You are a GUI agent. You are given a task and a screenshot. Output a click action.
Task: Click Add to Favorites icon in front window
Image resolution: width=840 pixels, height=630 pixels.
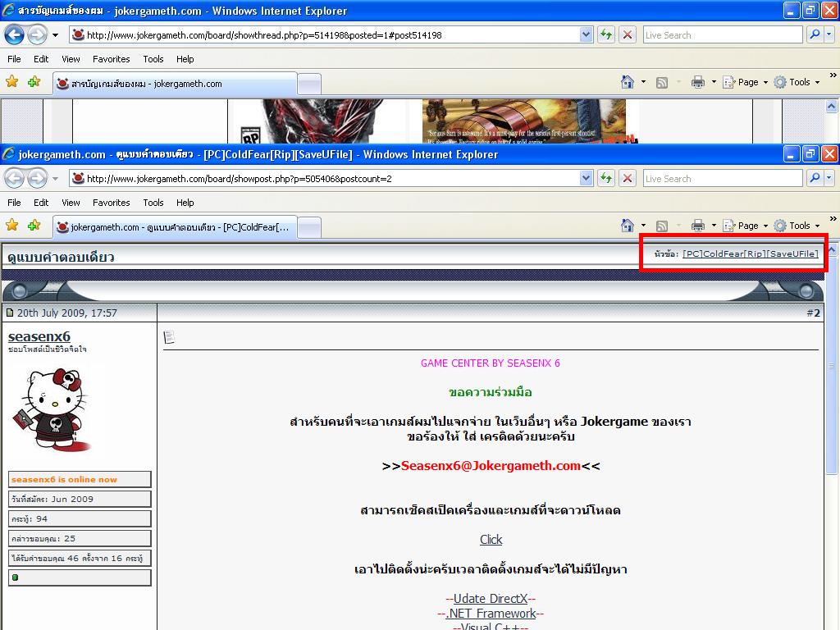coord(34,225)
